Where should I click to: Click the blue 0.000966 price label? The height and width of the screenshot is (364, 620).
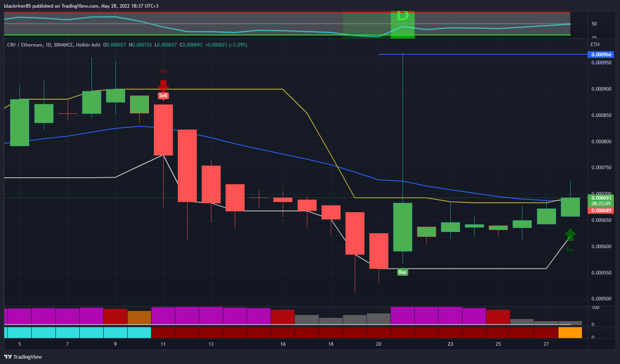(x=601, y=55)
